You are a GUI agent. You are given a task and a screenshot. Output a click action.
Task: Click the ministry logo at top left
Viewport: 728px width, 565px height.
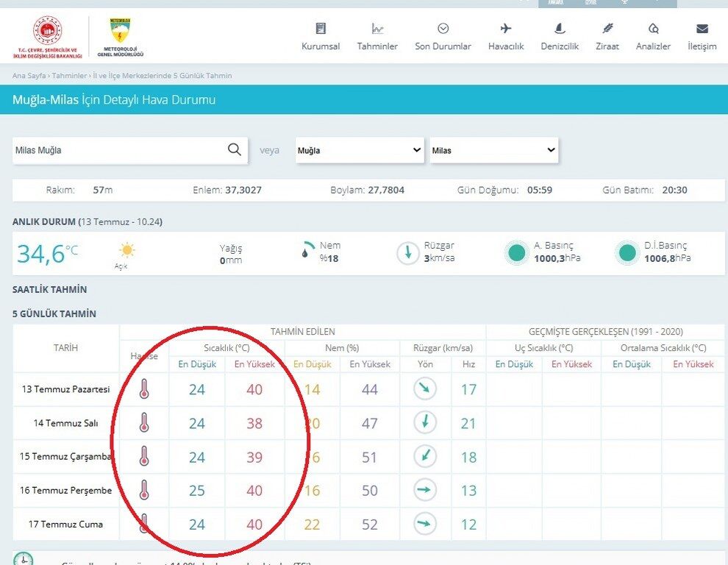pyautogui.click(x=47, y=38)
